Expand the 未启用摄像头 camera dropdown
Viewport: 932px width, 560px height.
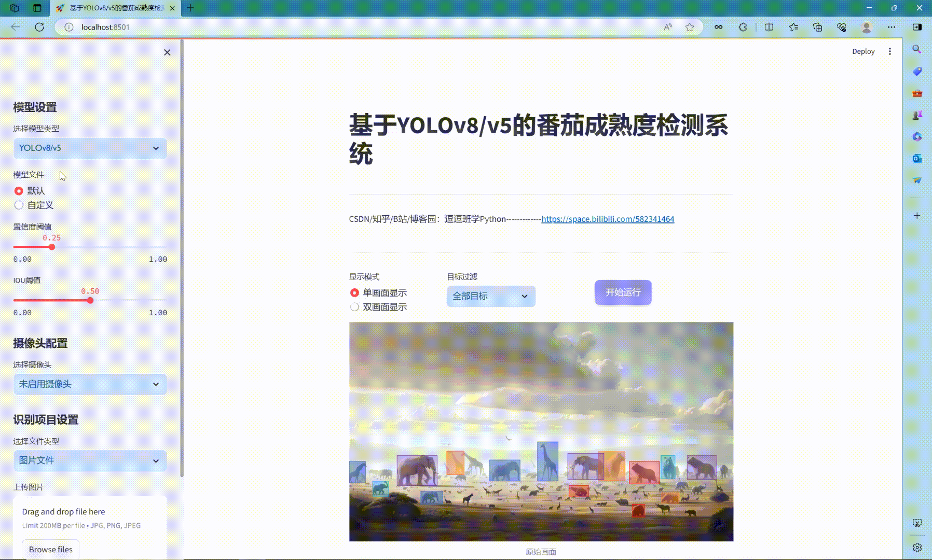tap(90, 384)
